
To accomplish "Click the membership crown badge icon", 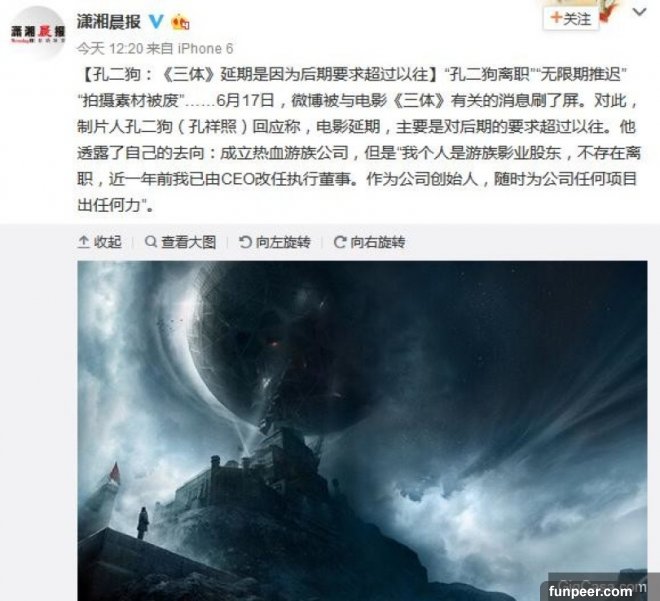I will pos(180,22).
